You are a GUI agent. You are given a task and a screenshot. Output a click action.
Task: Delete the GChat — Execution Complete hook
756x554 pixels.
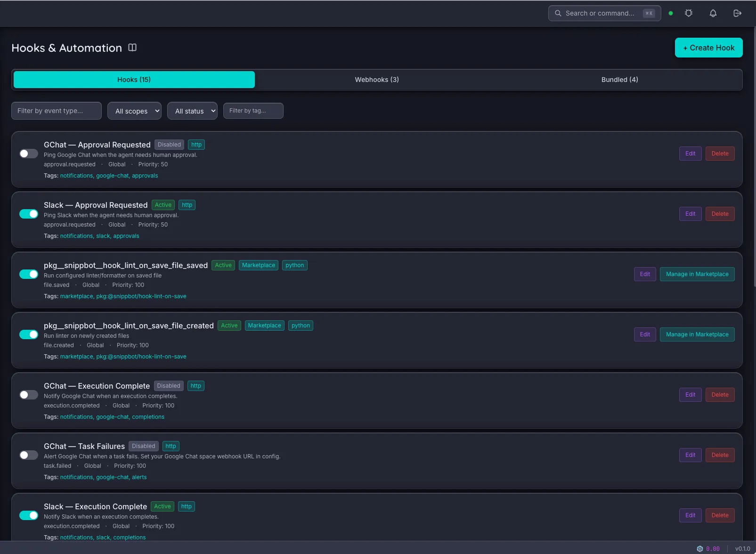[x=720, y=395]
